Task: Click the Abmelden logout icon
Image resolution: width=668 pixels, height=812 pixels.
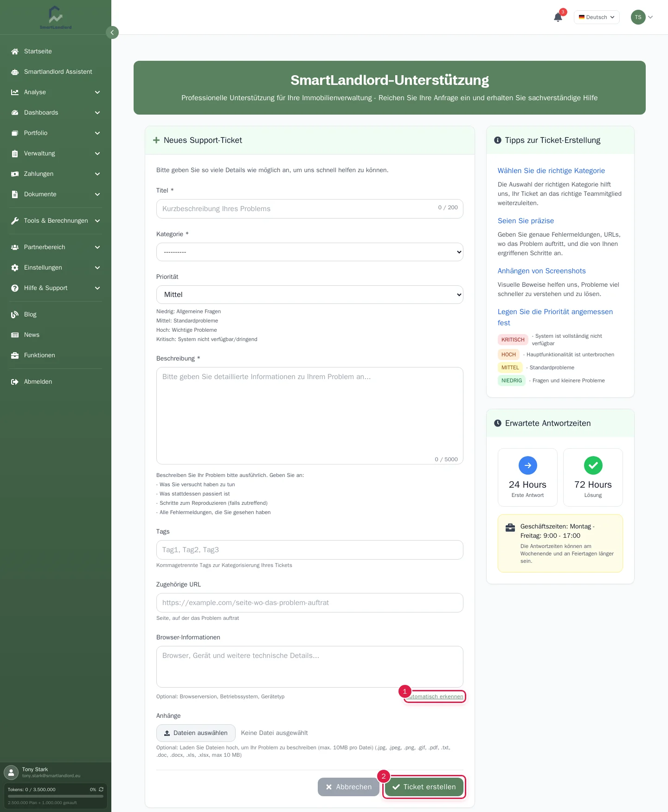Action: coord(15,382)
